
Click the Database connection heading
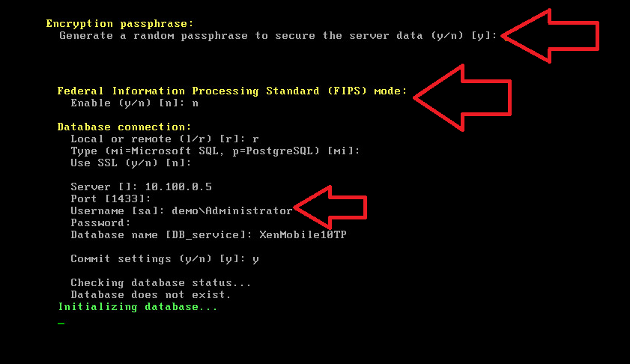(x=124, y=127)
